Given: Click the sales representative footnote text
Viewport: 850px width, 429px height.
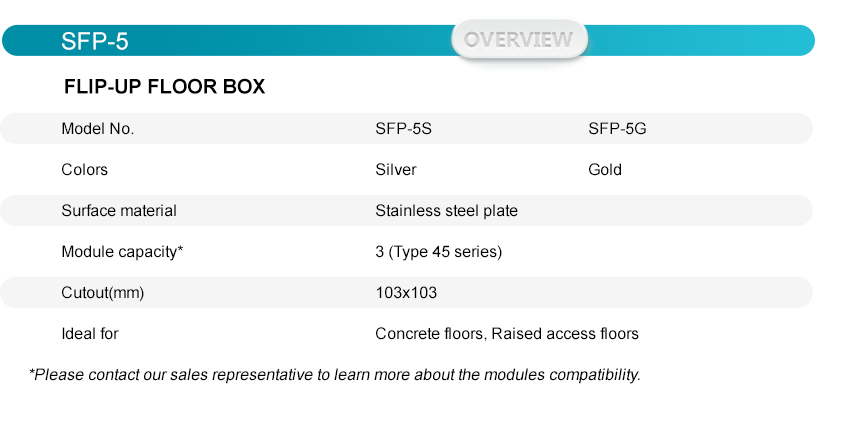Looking at the screenshot, I should pos(334,375).
